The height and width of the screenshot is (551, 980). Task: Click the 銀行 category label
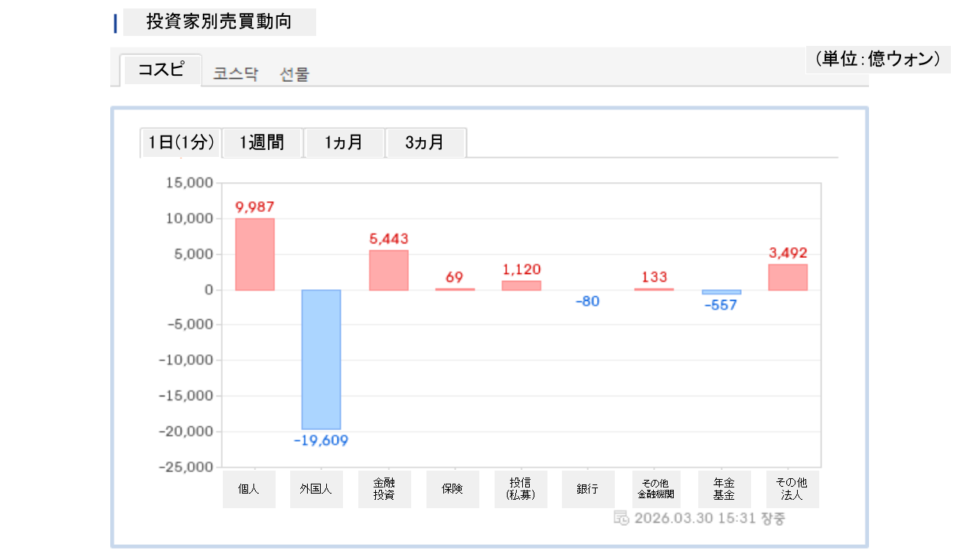click(x=588, y=489)
